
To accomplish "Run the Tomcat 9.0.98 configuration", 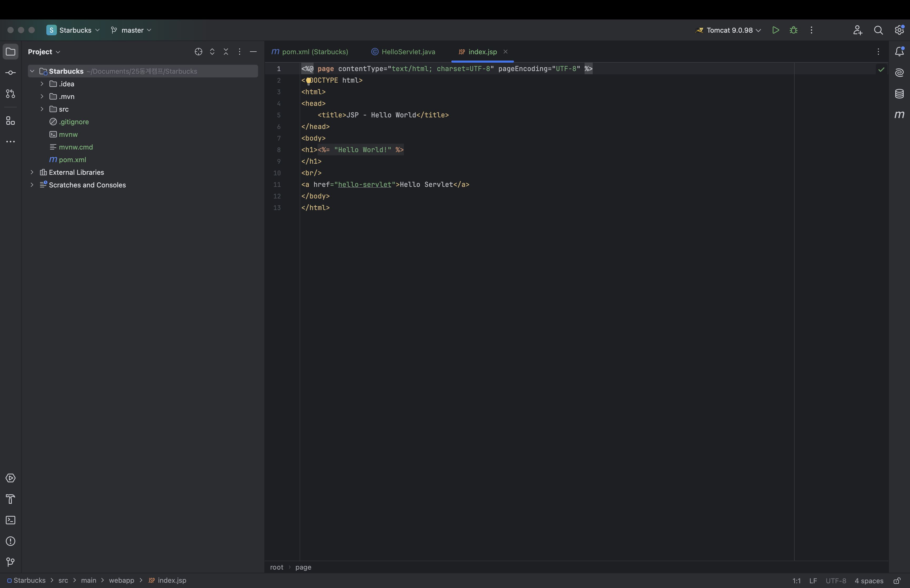I will point(775,30).
